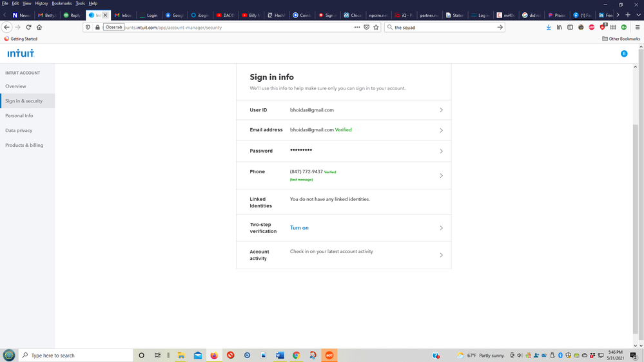Close the Intuit tab
This screenshot has height=362, width=644.
tap(105, 15)
